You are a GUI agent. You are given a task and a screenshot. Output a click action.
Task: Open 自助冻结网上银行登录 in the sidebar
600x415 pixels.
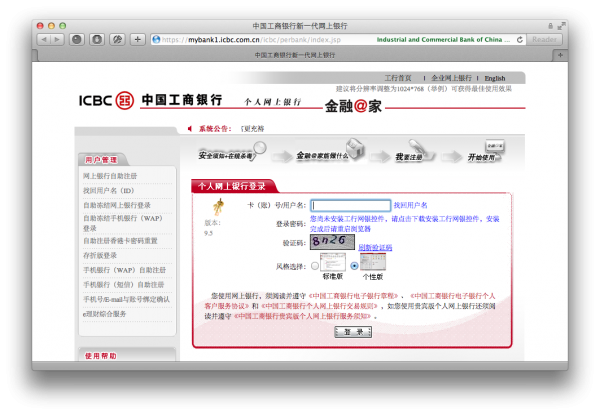pos(117,205)
